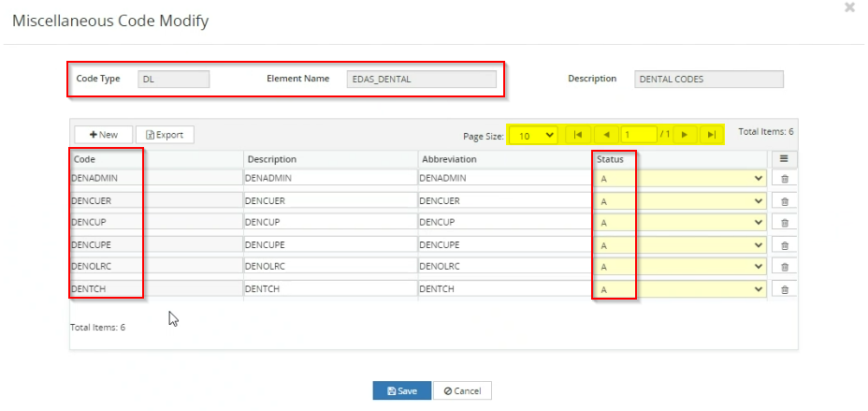Open the Page Size dropdown
The width and height of the screenshot is (868, 411).
coord(534,135)
